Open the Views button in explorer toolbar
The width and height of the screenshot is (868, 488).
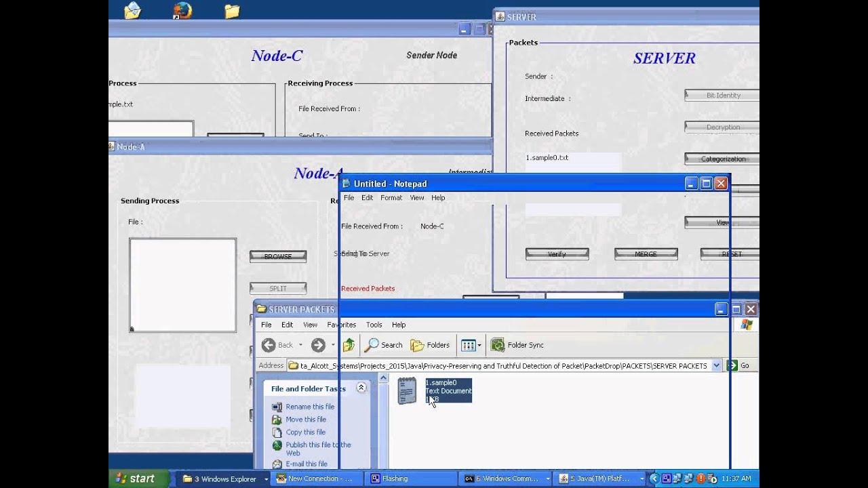click(468, 345)
